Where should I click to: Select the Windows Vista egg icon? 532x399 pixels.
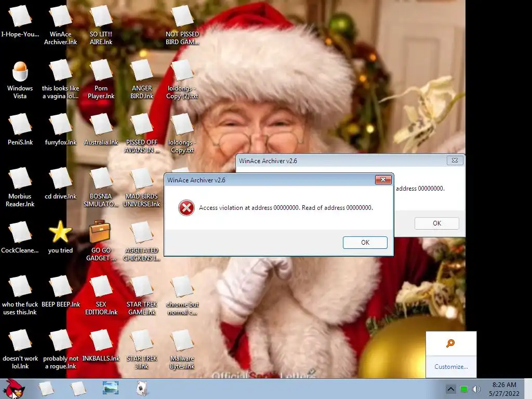(20, 80)
